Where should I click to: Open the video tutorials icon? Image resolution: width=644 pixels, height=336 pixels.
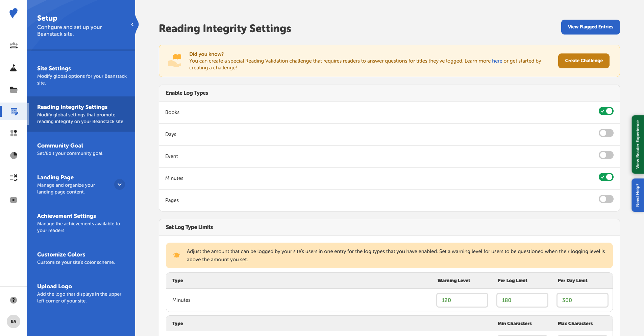point(14,200)
